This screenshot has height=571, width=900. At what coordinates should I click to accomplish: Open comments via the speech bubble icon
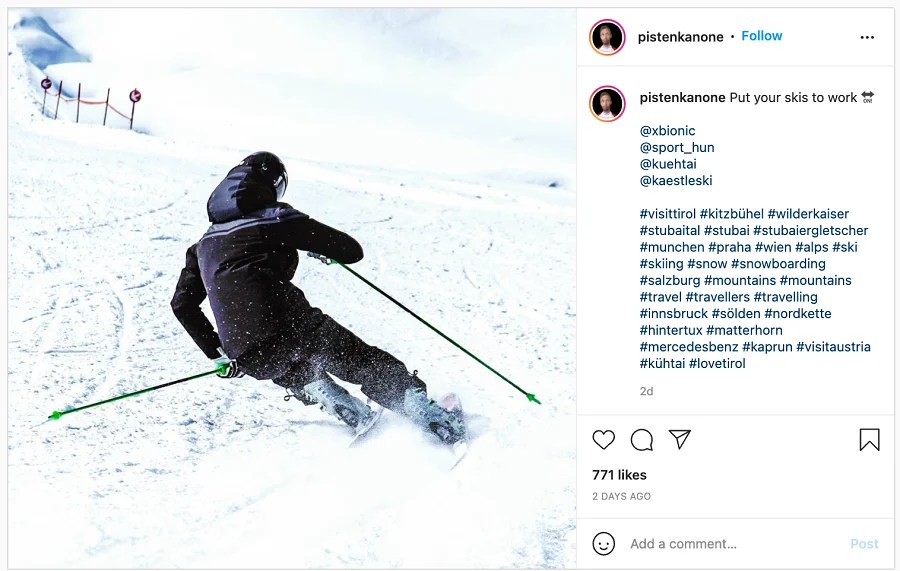coord(642,440)
